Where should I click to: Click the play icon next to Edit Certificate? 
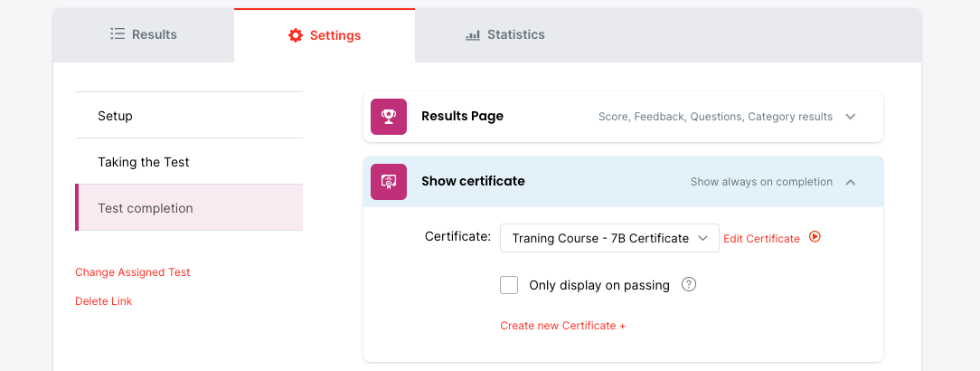[815, 237]
